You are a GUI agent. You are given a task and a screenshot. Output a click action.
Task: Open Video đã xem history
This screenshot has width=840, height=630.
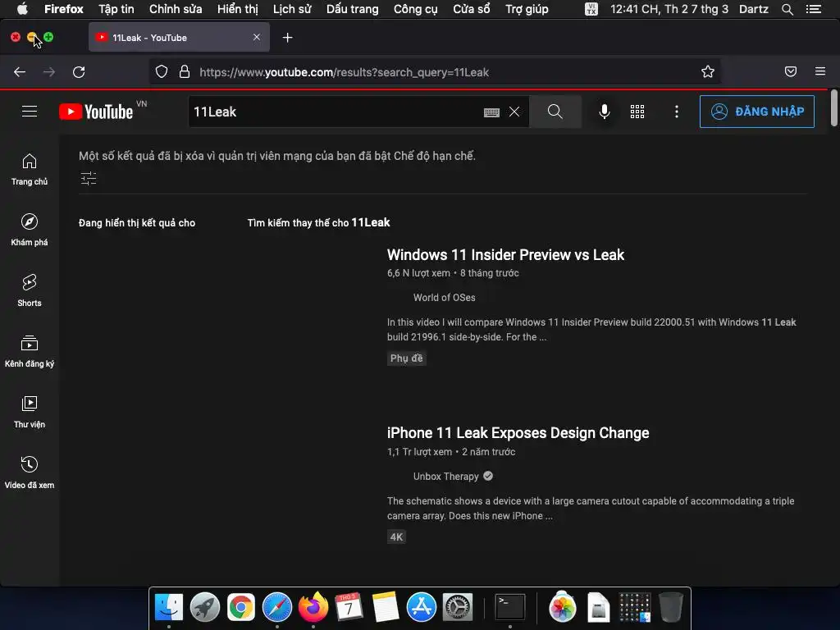[30, 472]
